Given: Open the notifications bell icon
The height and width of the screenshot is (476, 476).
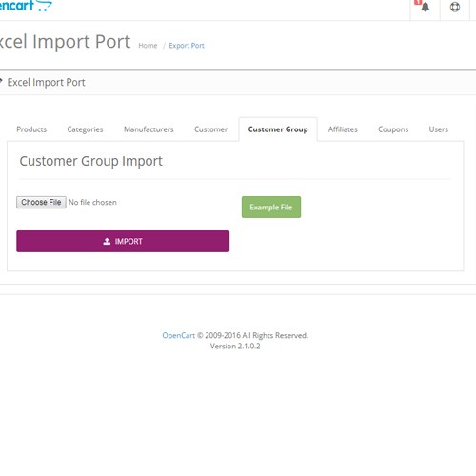Looking at the screenshot, I should 426,7.
